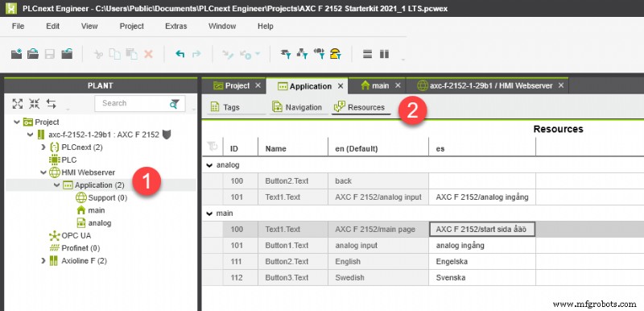Click the 'AXC F 2152/analog ingång' cell
The image size is (644, 311).
click(482, 197)
